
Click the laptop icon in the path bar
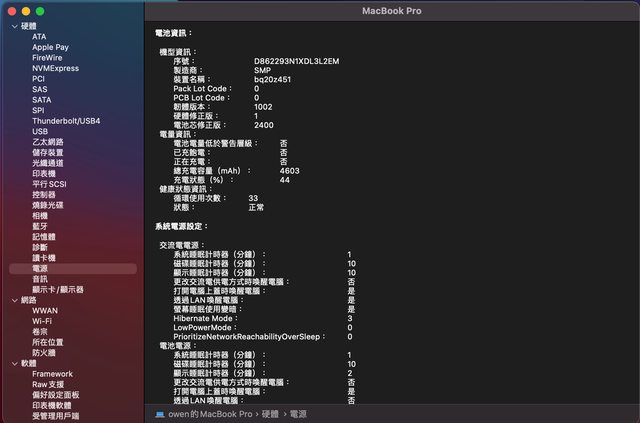[160, 413]
